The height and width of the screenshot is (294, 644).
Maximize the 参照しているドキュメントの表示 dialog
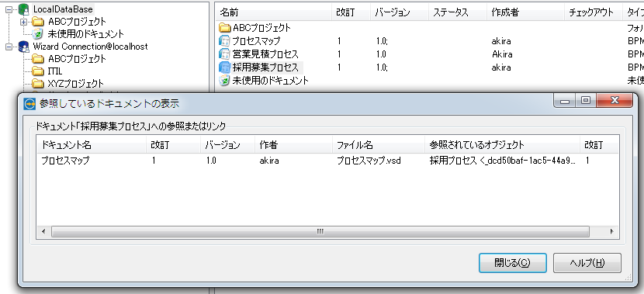(x=585, y=101)
